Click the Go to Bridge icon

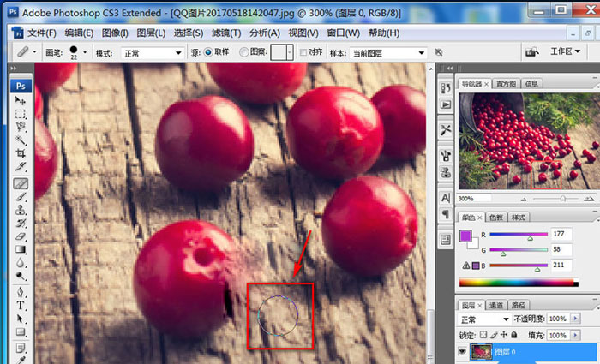[x=532, y=52]
